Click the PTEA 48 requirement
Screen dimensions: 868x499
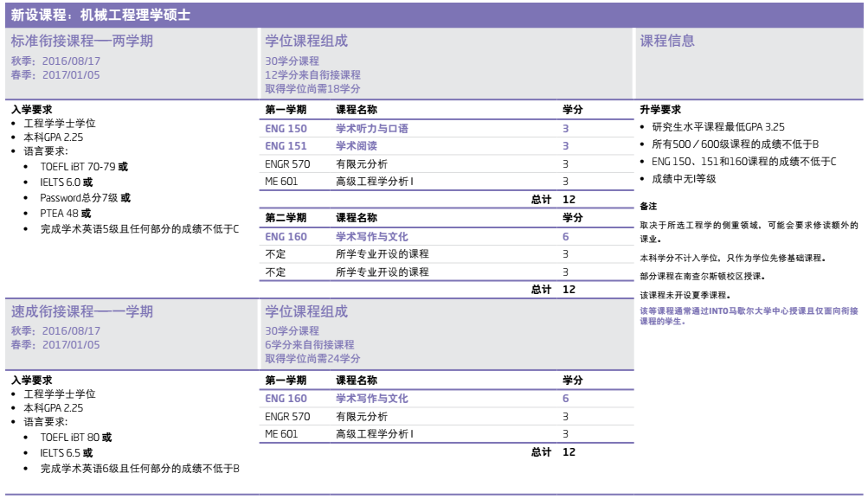pos(65,213)
